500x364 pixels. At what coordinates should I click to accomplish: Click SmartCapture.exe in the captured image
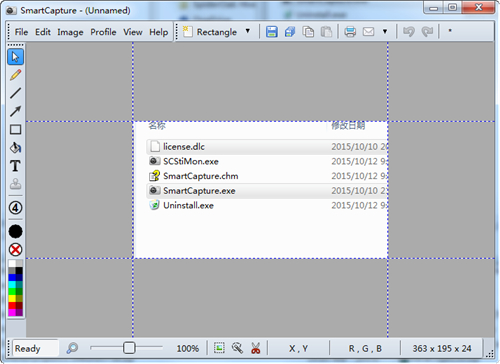coord(199,191)
